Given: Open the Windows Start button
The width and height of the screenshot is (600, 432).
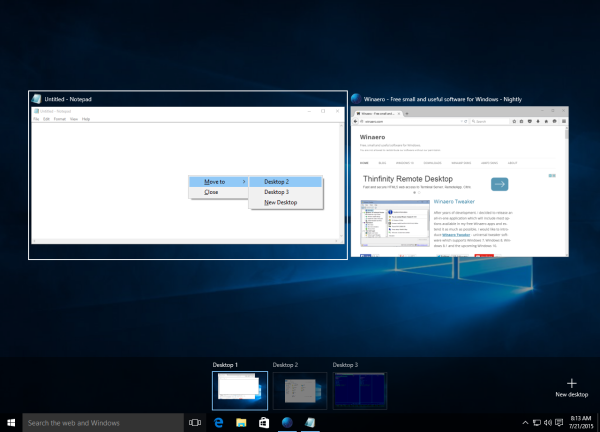Looking at the screenshot, I should 11,422.
